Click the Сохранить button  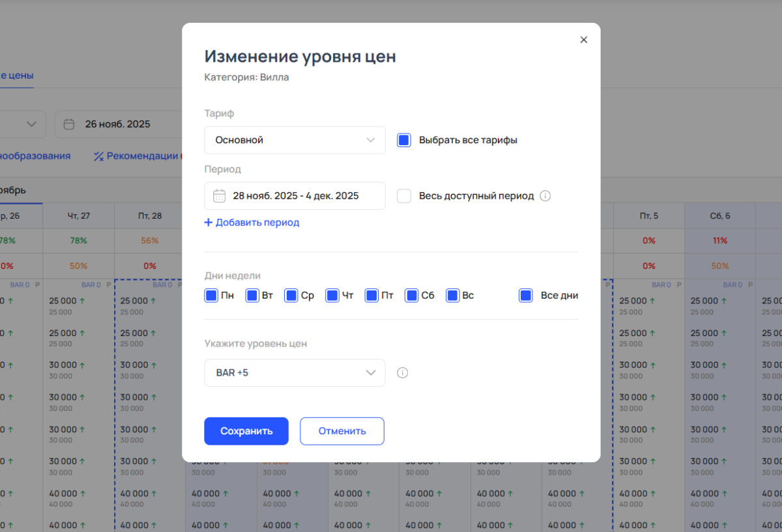click(246, 431)
